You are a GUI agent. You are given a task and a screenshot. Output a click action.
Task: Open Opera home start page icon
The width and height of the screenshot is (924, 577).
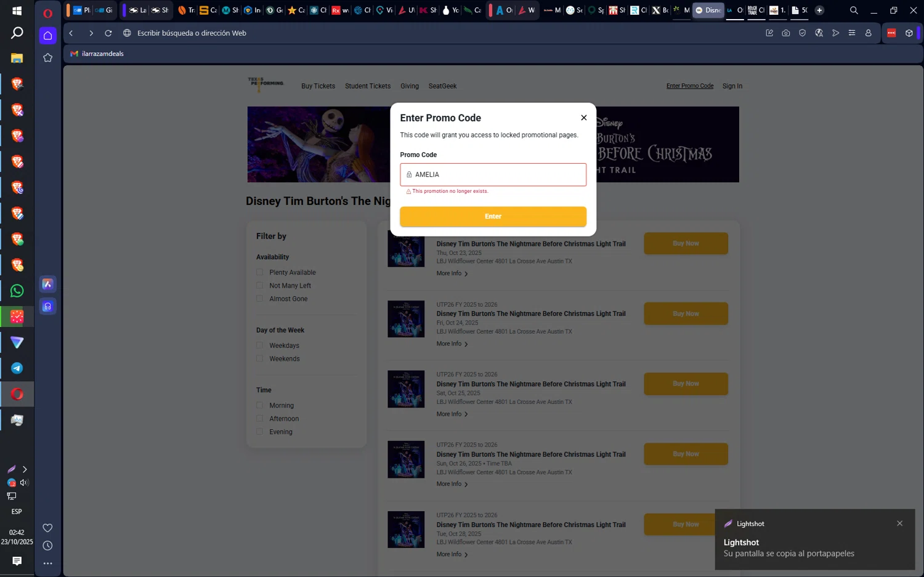click(x=47, y=36)
